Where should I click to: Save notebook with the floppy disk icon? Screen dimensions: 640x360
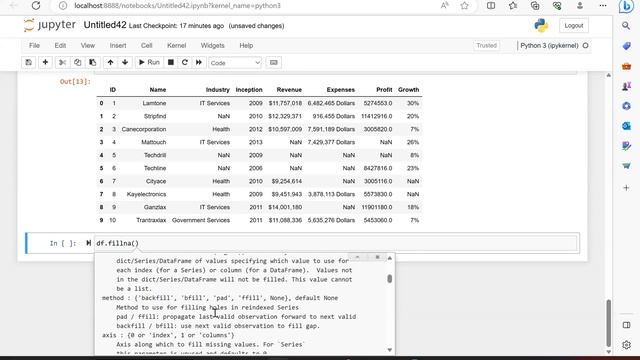pyautogui.click(x=29, y=62)
